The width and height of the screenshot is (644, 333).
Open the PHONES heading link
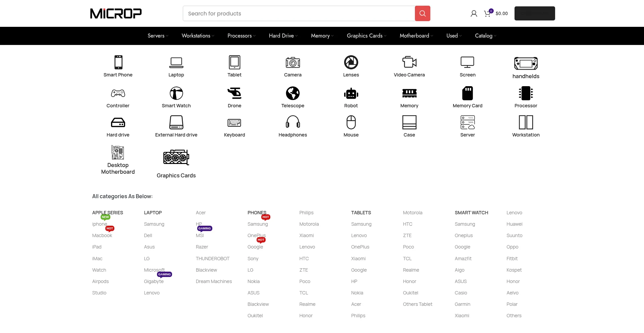(257, 213)
